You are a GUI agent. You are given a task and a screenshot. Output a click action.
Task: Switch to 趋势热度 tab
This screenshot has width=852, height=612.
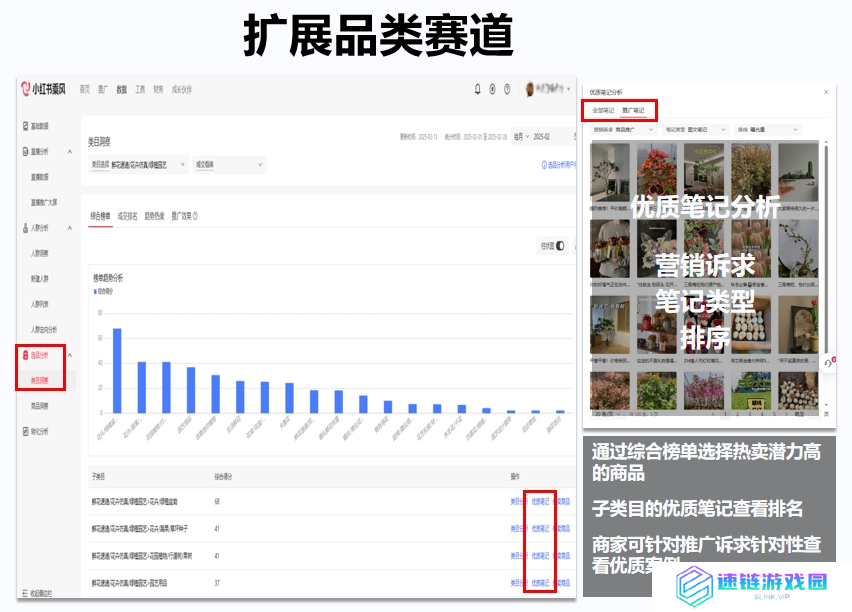(154, 216)
